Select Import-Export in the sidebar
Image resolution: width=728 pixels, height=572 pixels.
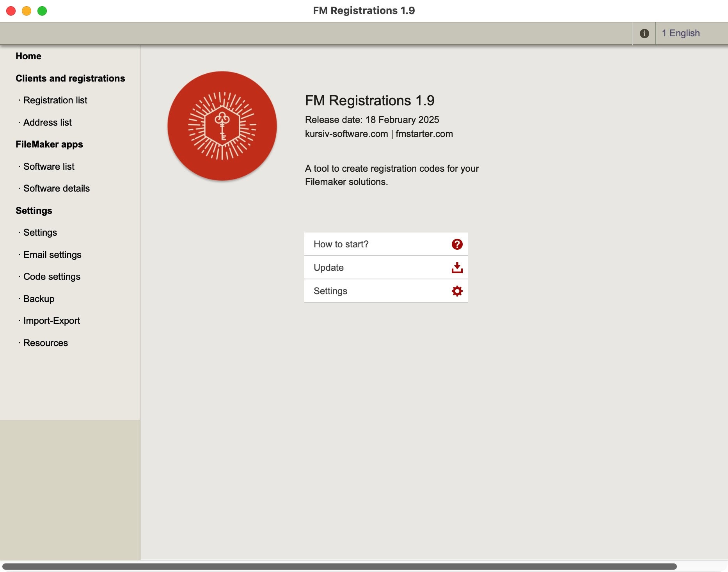click(x=51, y=321)
